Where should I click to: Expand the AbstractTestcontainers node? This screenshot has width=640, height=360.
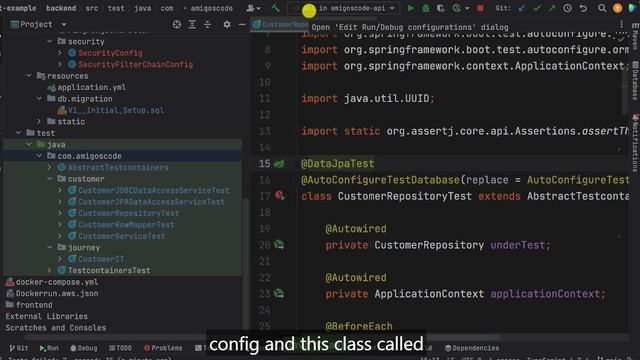(x=50, y=167)
